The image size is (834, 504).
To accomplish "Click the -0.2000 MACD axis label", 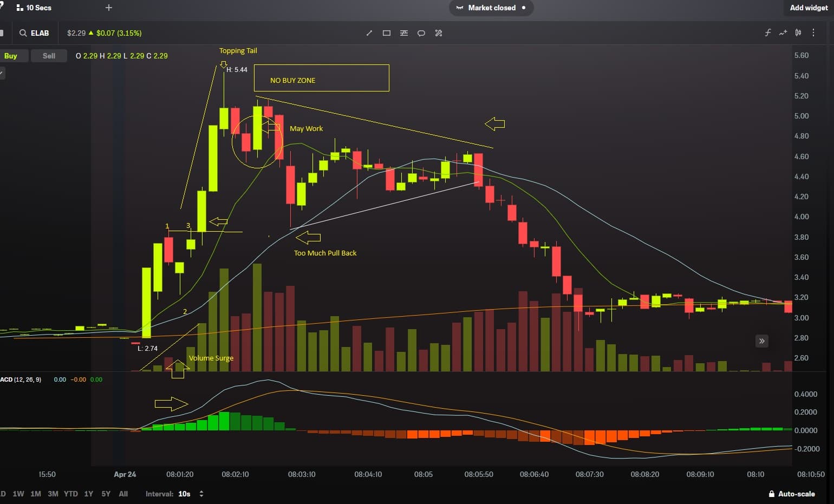I will click(x=806, y=449).
